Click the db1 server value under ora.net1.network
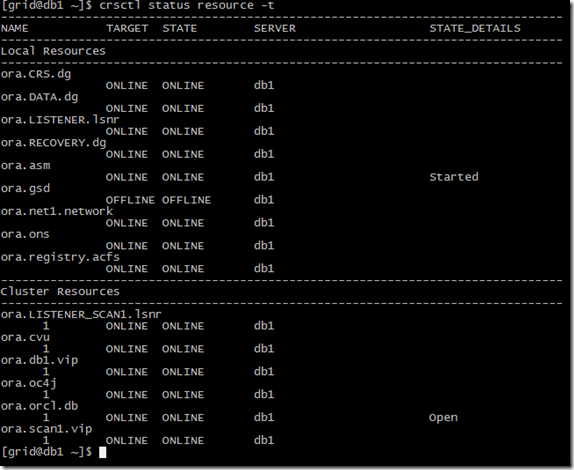Screen dimensions: 574x470 [264, 223]
